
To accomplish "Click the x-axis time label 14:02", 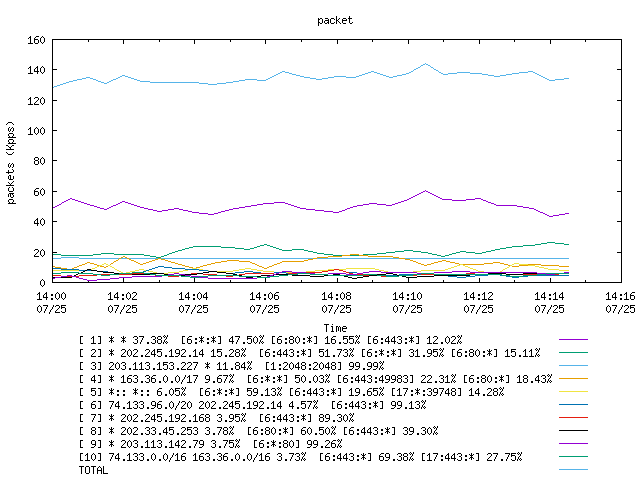I will [122, 296].
